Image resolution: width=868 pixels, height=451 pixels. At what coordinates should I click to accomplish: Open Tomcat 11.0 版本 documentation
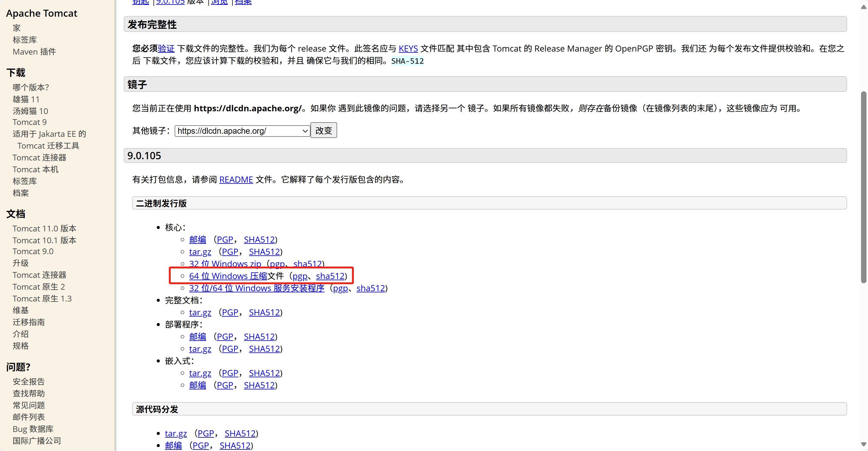coord(45,228)
